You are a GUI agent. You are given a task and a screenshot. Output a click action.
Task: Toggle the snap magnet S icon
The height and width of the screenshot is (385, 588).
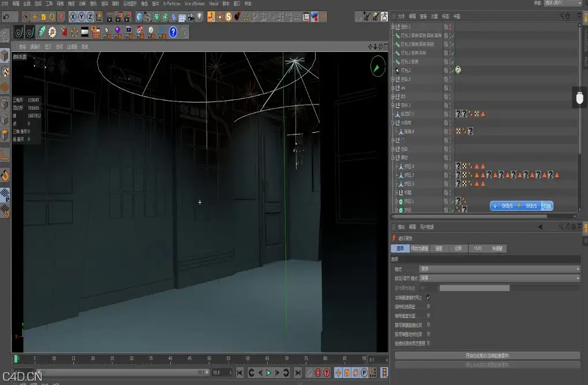coord(5,175)
